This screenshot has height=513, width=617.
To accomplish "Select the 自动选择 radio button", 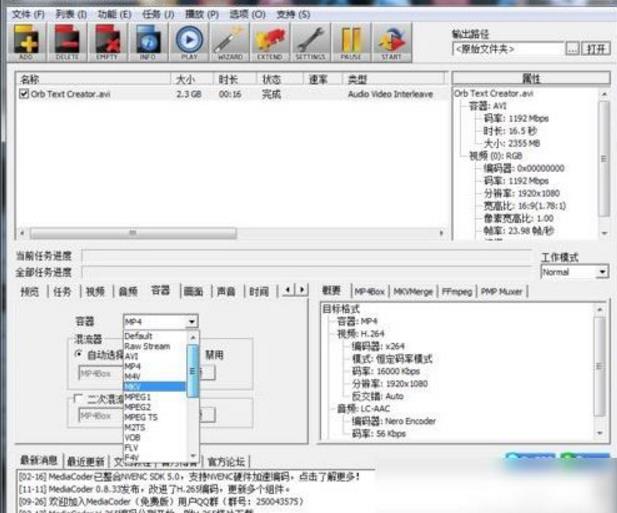I will point(78,354).
